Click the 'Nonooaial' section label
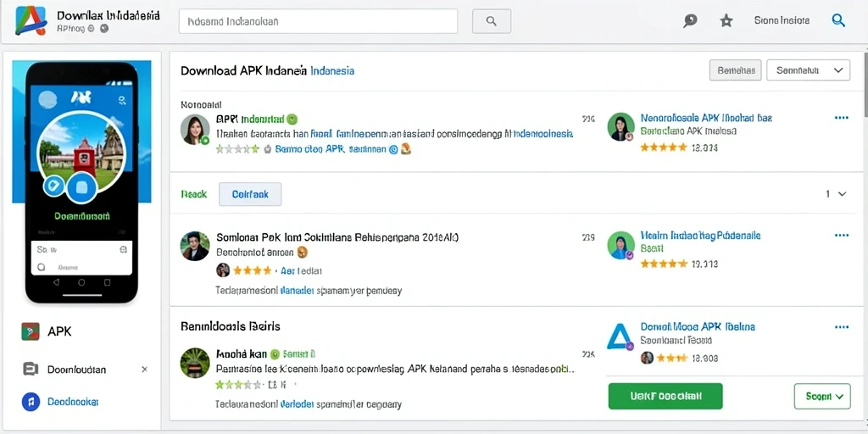This screenshot has height=434, width=868. pyautogui.click(x=201, y=104)
